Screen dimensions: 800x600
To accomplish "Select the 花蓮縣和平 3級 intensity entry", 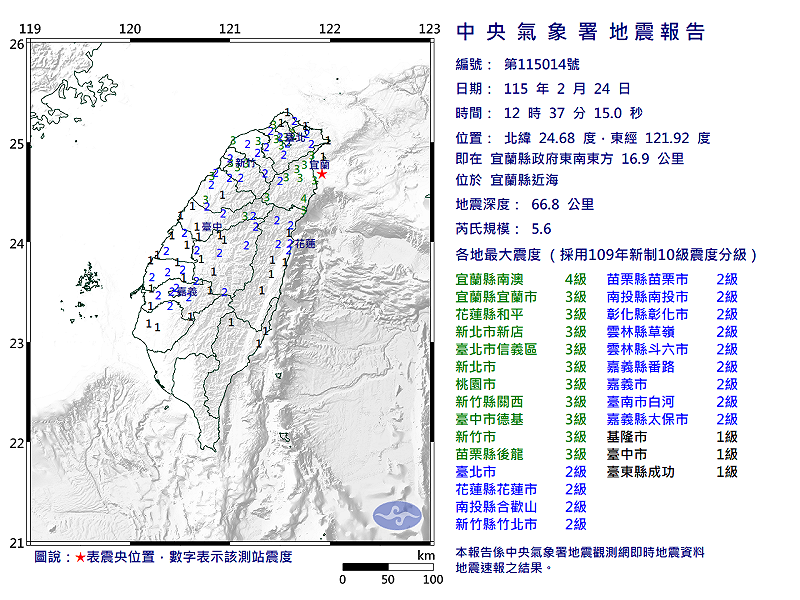I will pos(521,314).
